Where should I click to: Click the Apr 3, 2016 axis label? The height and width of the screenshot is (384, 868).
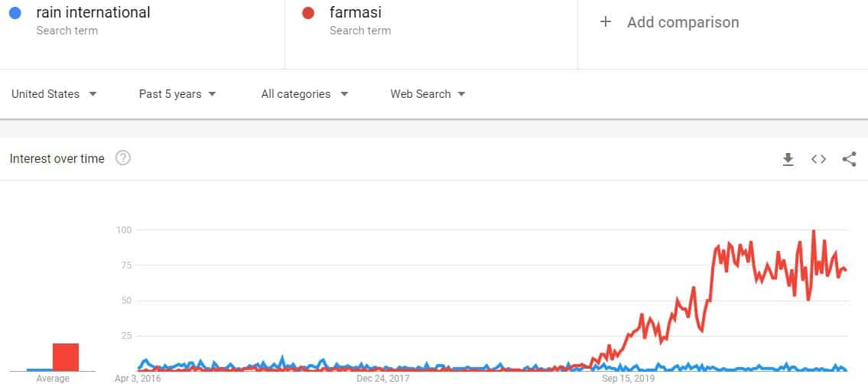coord(138,379)
